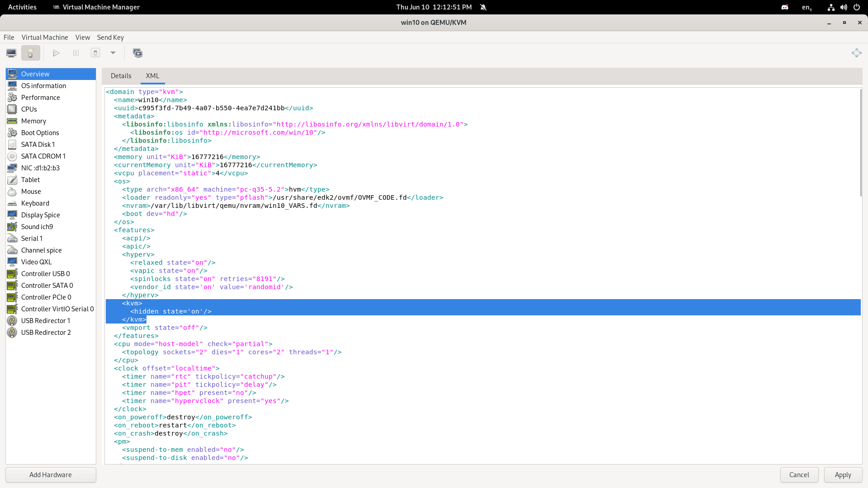Show the graphical console view
The image size is (868, 488).
11,53
